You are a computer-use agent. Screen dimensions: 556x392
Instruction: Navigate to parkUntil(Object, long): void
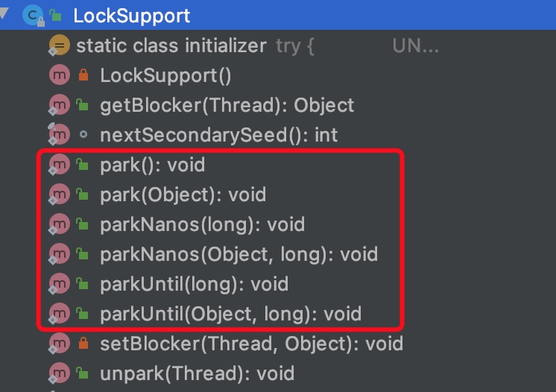[x=231, y=314]
